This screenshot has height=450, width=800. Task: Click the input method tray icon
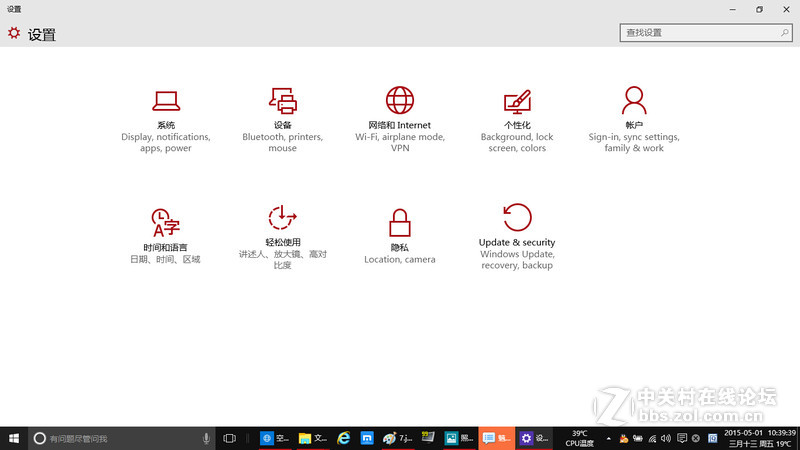713,438
